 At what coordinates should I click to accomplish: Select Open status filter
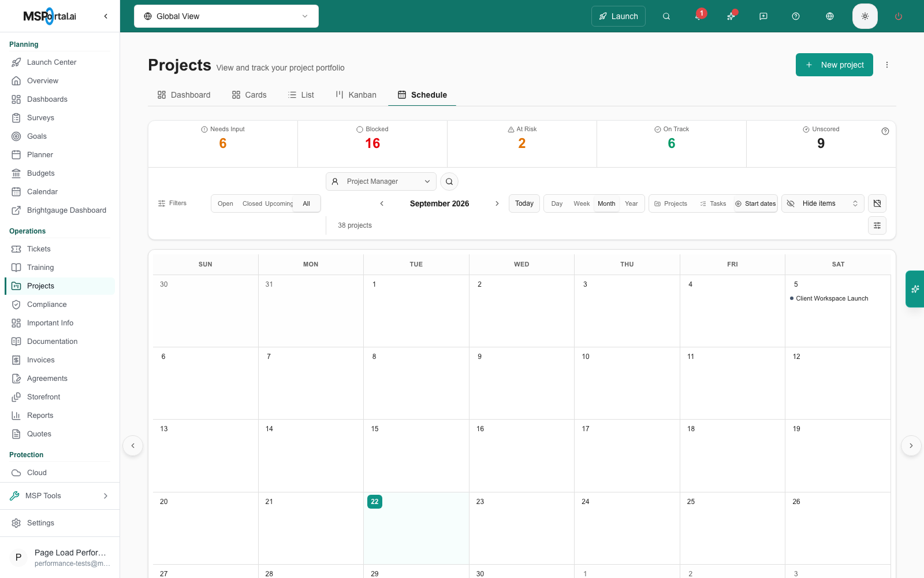[225, 203]
